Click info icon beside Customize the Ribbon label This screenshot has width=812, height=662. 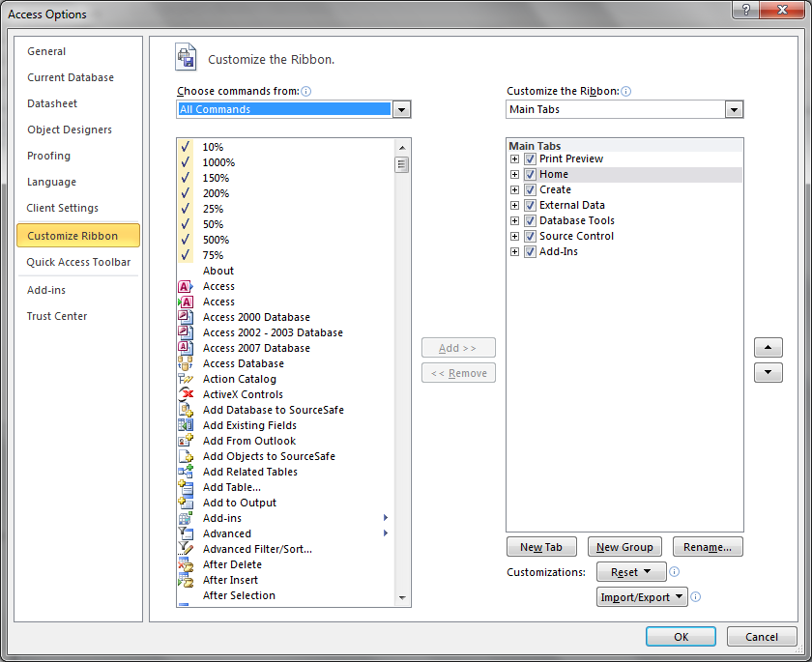click(x=625, y=91)
